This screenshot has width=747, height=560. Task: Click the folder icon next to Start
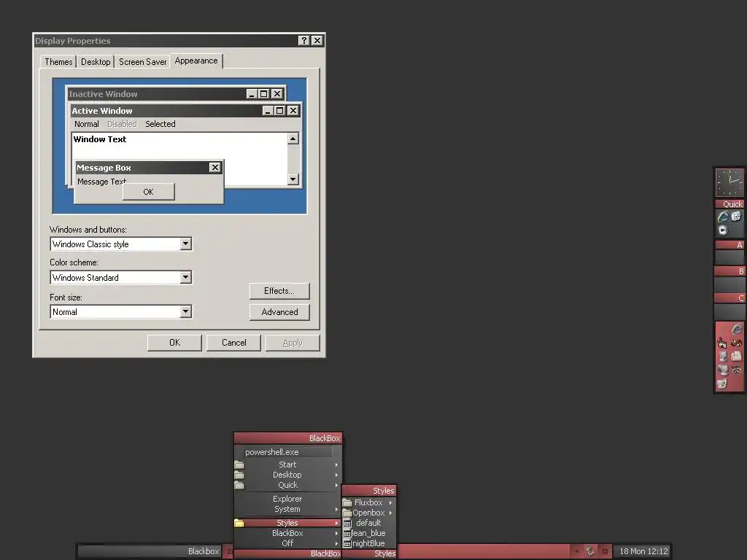[x=239, y=464]
